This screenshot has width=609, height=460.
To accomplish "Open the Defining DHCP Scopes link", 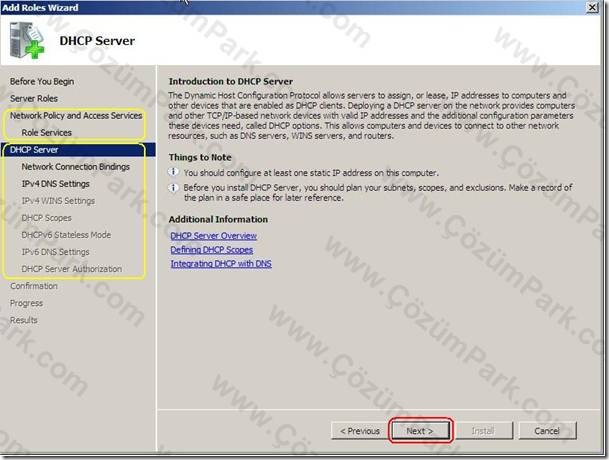I will point(212,250).
